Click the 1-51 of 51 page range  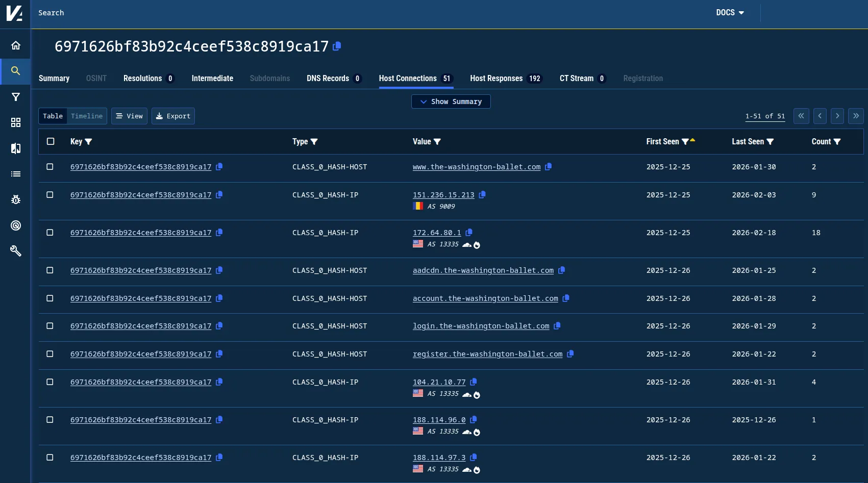(x=765, y=116)
